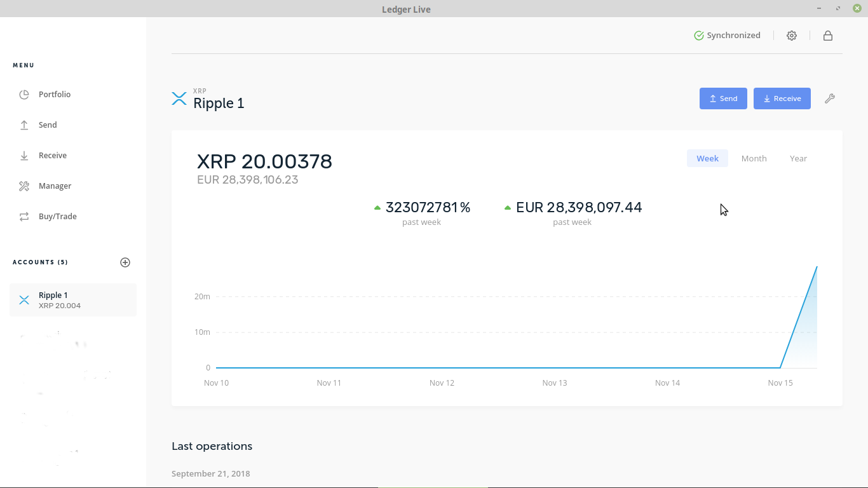This screenshot has width=868, height=488.
Task: Open Buy/Trade from the sidebar menu
Action: point(58,217)
